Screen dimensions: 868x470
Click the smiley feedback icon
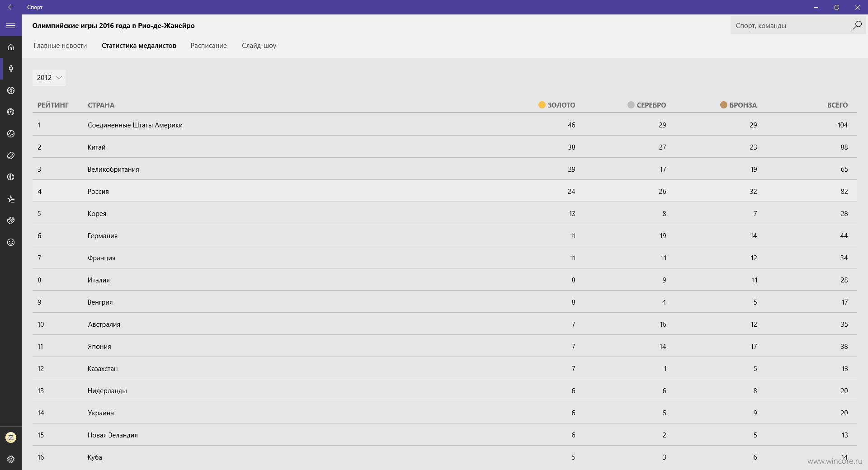tap(11, 242)
